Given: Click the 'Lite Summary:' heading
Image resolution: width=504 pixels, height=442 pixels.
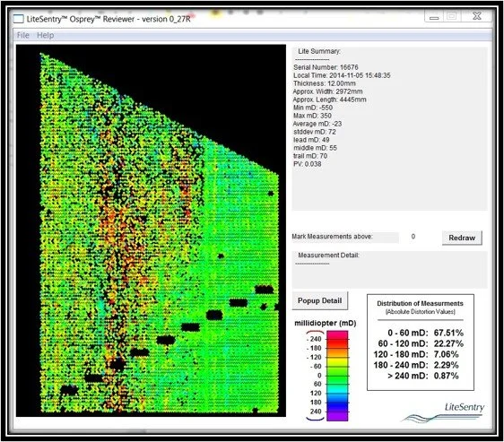Looking at the screenshot, I should click(319, 51).
